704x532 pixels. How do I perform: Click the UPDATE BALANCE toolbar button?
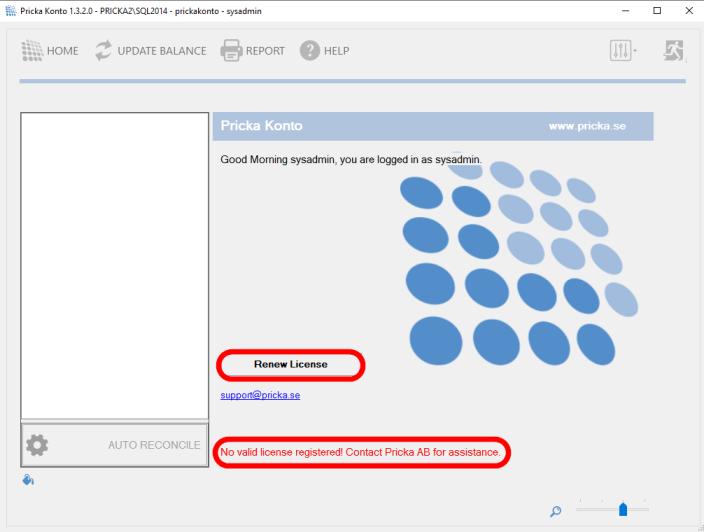click(x=150, y=51)
